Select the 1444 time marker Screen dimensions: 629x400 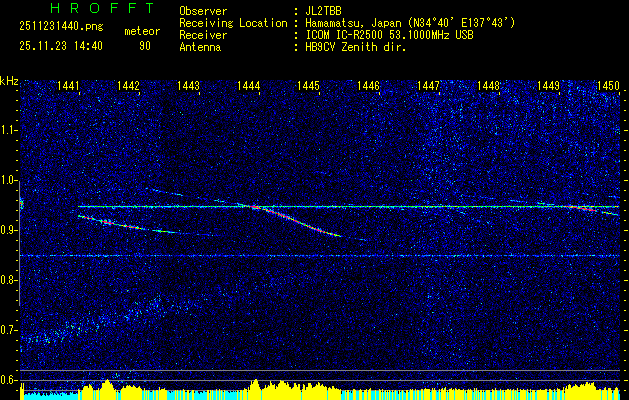point(249,87)
